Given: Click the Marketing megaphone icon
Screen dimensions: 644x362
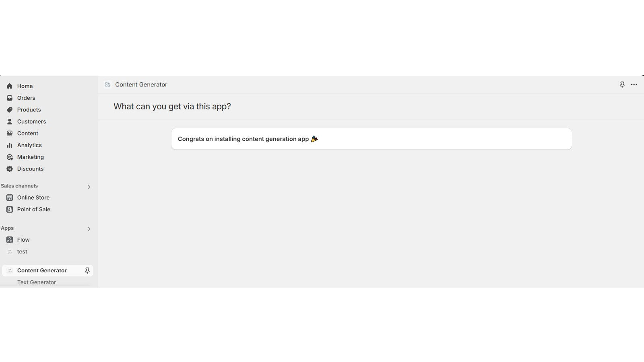Looking at the screenshot, I should pos(9,157).
